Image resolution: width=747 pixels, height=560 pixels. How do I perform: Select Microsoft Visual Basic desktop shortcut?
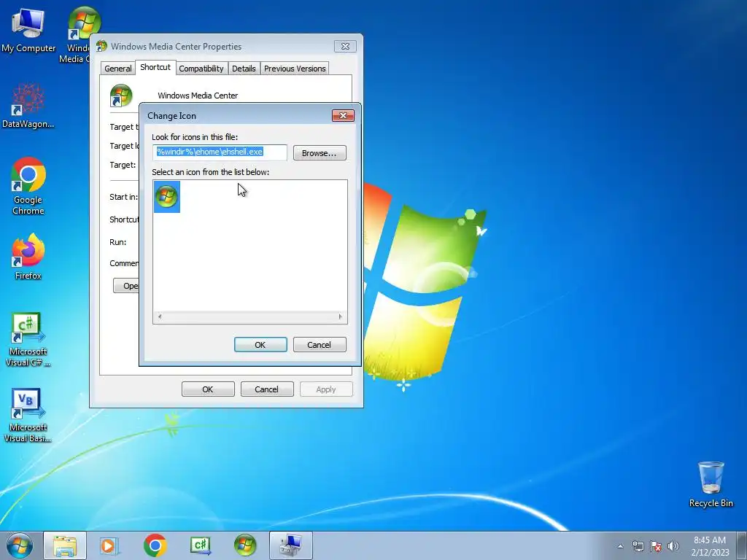(x=27, y=415)
